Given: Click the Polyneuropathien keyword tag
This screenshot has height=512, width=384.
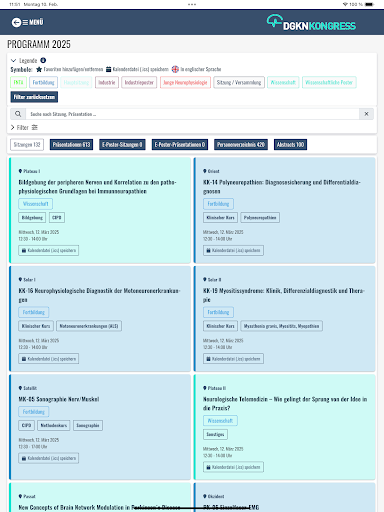Looking at the screenshot, I should coord(260,217).
